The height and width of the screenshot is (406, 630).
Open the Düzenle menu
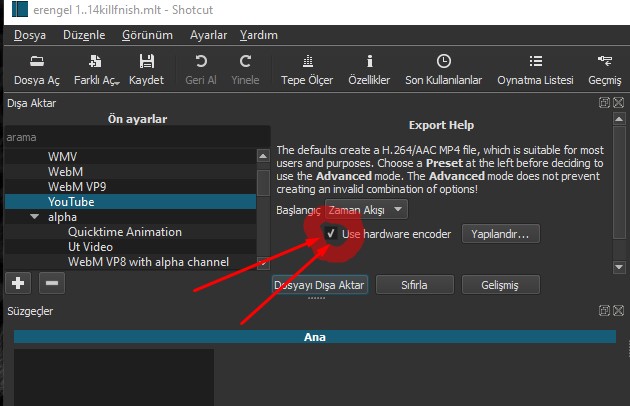pos(84,35)
